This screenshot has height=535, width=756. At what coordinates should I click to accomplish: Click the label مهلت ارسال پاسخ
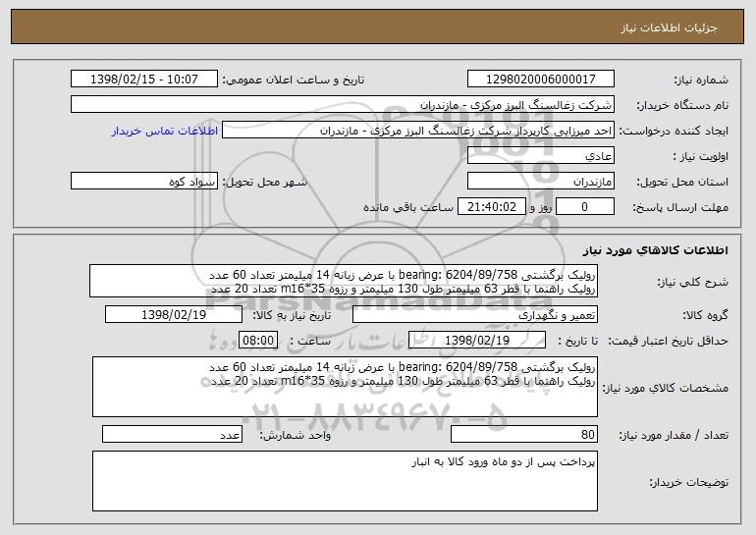click(680, 208)
